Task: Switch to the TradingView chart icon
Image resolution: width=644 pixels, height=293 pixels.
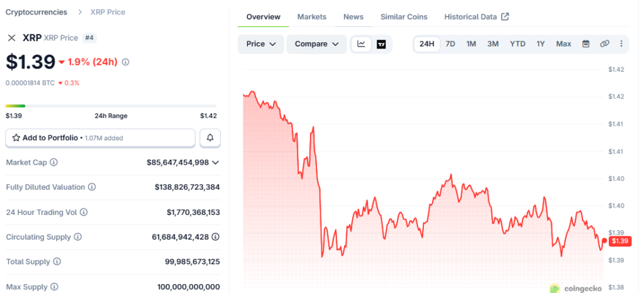Action: (381, 44)
